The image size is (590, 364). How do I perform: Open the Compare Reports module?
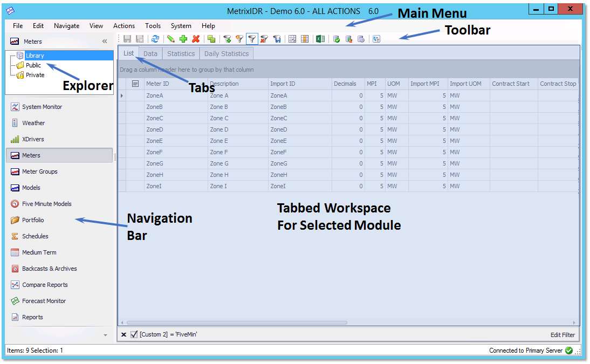coord(59,285)
